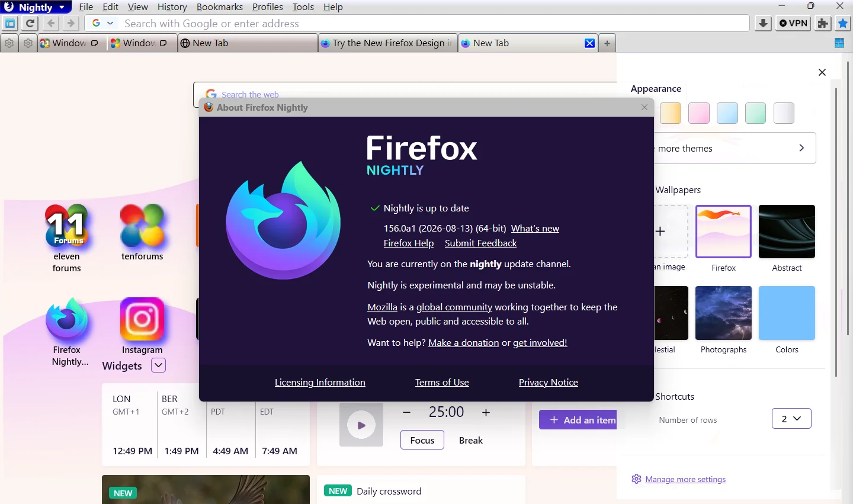Viewport: 853px width, 504px height.
Task: Collapse the Widgets section chevron
Action: point(158,365)
